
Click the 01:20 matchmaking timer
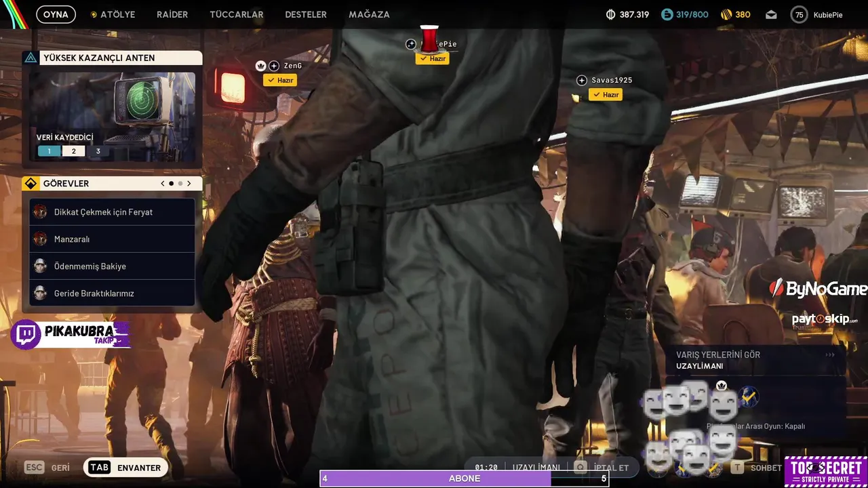pos(486,468)
